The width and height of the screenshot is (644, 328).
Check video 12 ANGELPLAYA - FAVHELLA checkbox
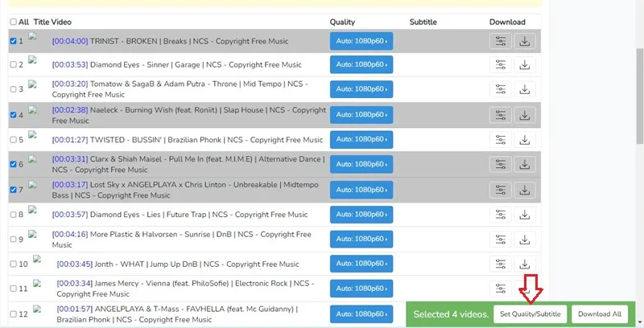coord(13,314)
